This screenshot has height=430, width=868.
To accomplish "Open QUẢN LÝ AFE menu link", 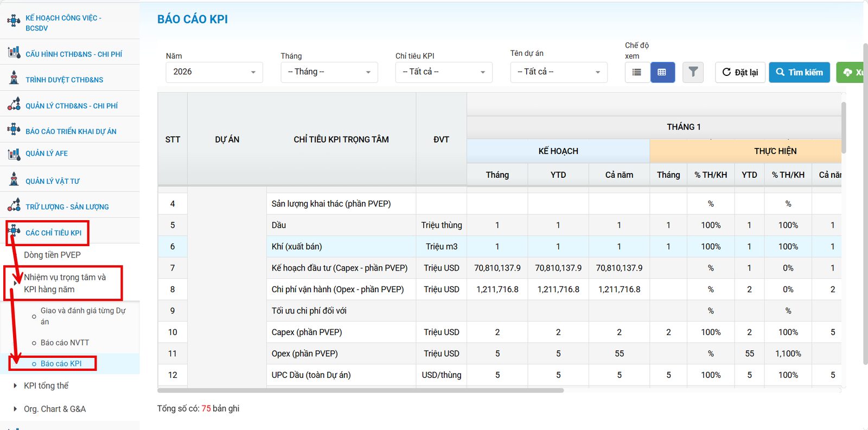I will (47, 153).
